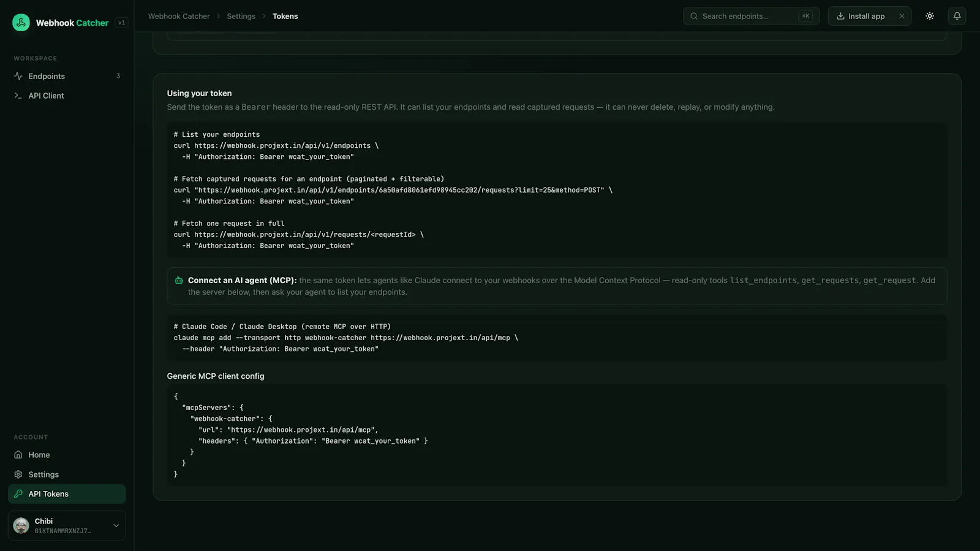Select API Tokens in sidebar

coord(67,494)
